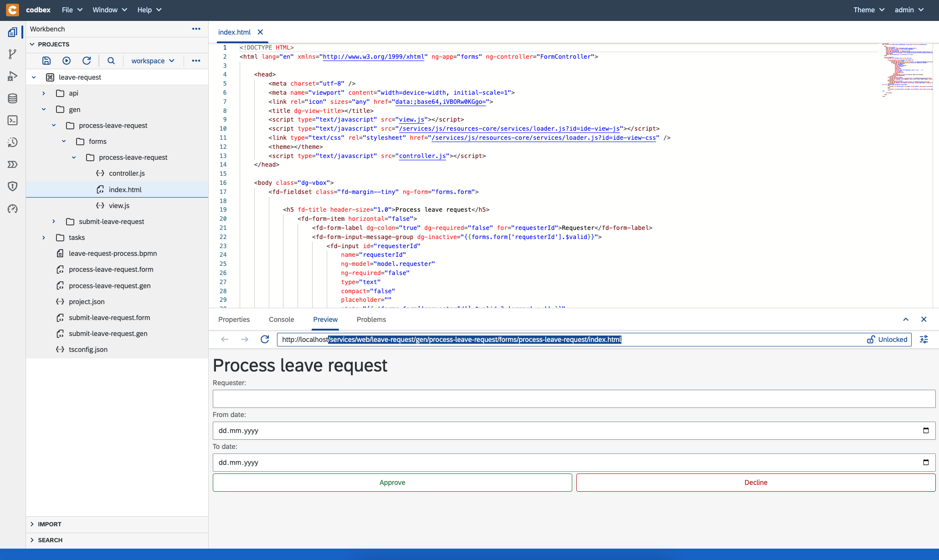Collapse the bottom panel with the up chevron
Screen dimensions: 939x560
[x=906, y=319]
